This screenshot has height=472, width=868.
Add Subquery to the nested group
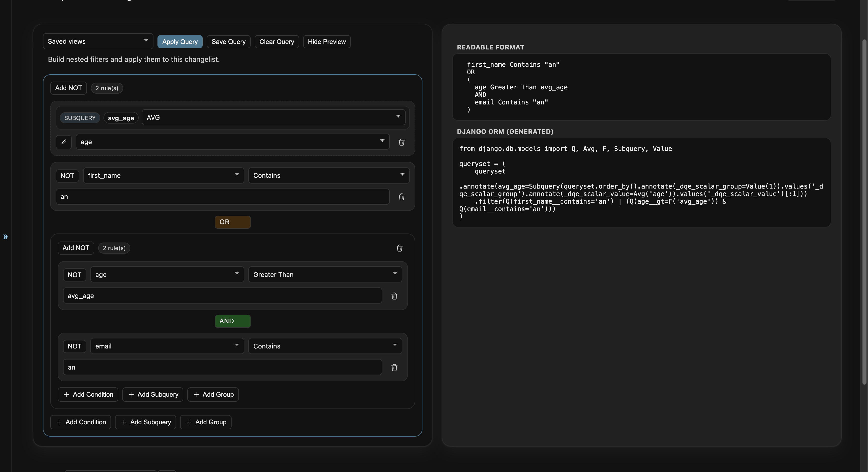(153, 394)
